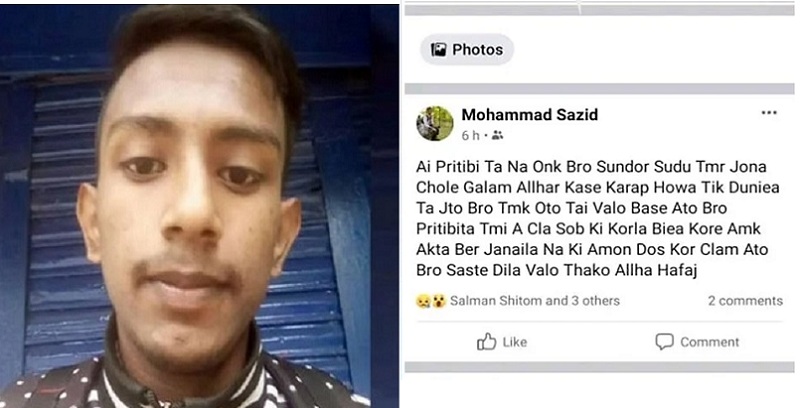Click the thumbs-up Like icon
Screen dimensions: 800x408
click(486, 342)
